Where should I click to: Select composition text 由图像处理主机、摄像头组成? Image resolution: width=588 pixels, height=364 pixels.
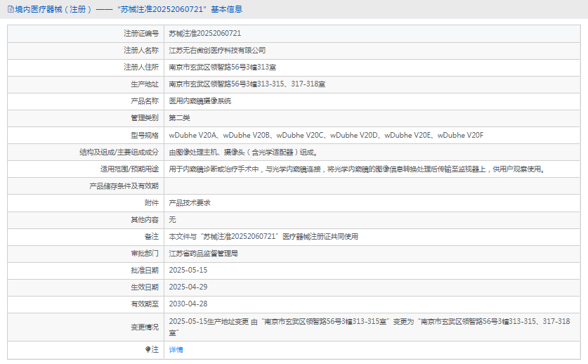[x=244, y=152]
